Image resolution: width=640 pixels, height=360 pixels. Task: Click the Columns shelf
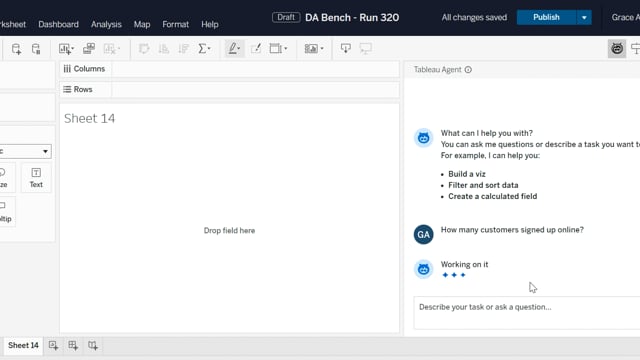pyautogui.click(x=229, y=69)
